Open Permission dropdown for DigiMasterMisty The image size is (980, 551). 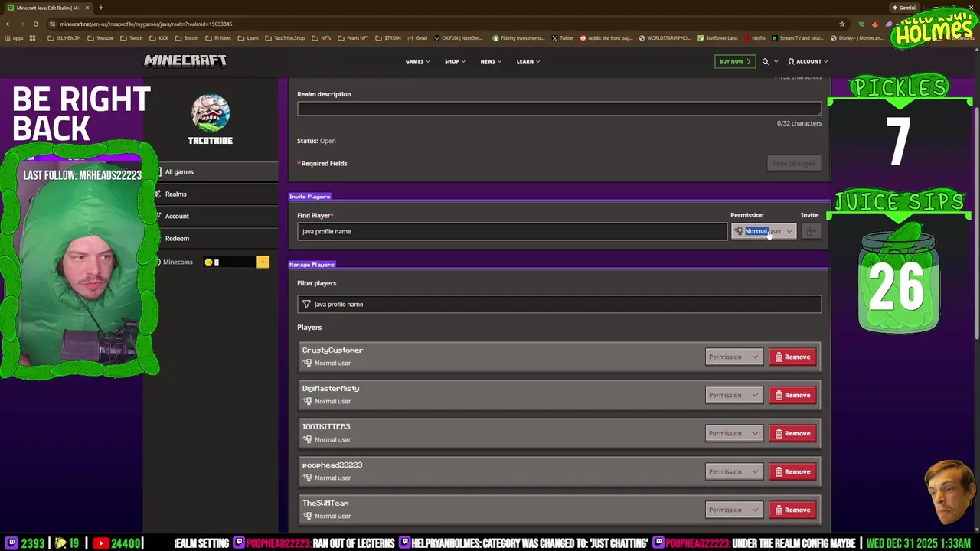tap(733, 396)
